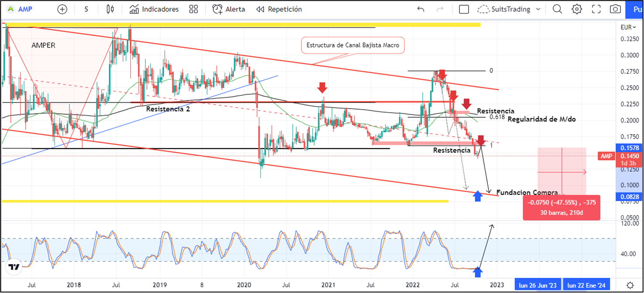Click the compare or add symbol plus icon
Screen dimensions: 644x293
tap(62, 9)
